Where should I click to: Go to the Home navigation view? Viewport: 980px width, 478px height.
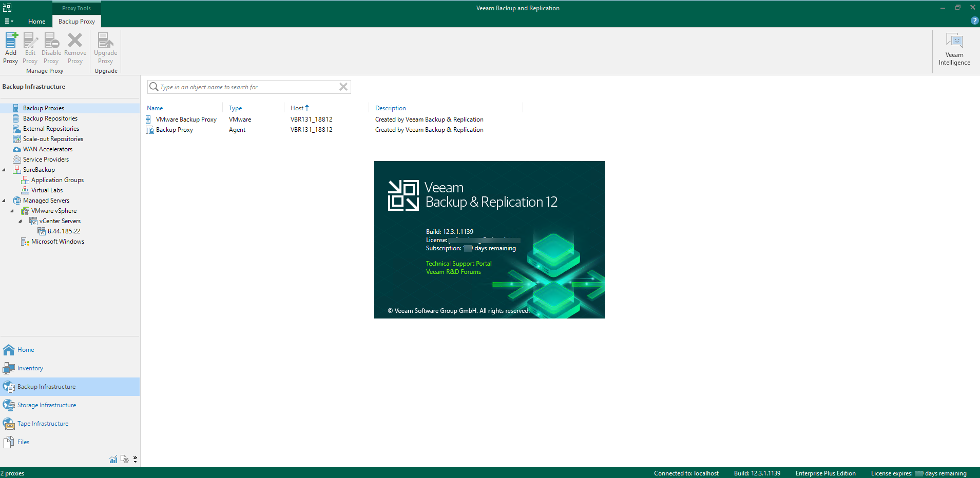[70, 350]
